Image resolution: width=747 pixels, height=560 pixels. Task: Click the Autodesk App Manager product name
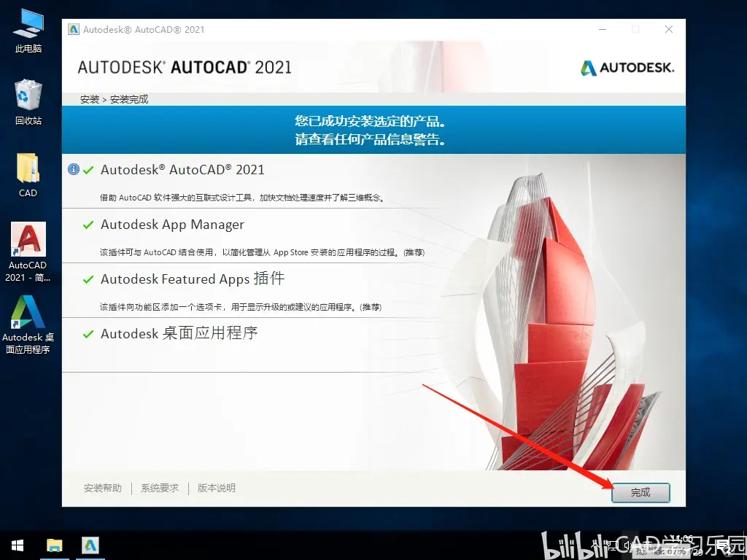pyautogui.click(x=172, y=225)
